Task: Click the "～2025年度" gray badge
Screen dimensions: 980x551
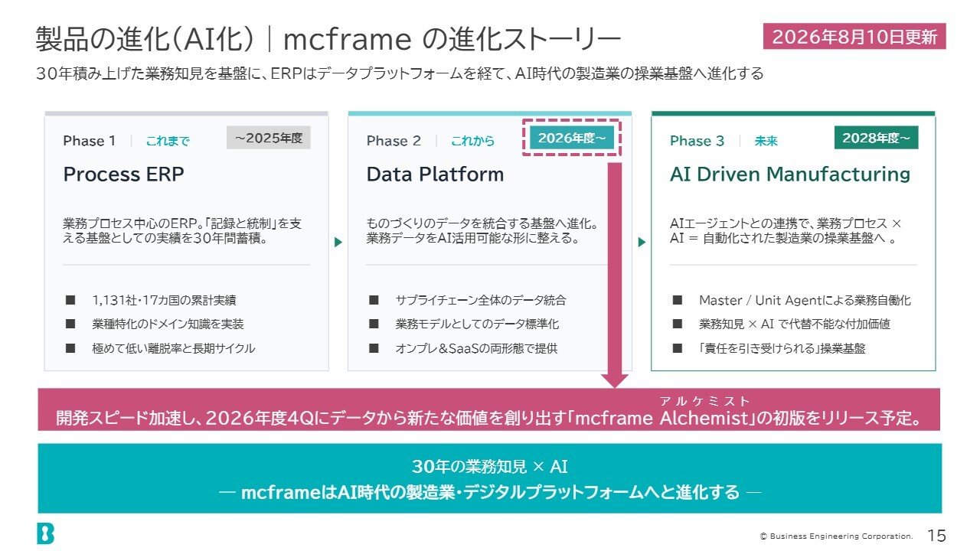Action: (269, 138)
